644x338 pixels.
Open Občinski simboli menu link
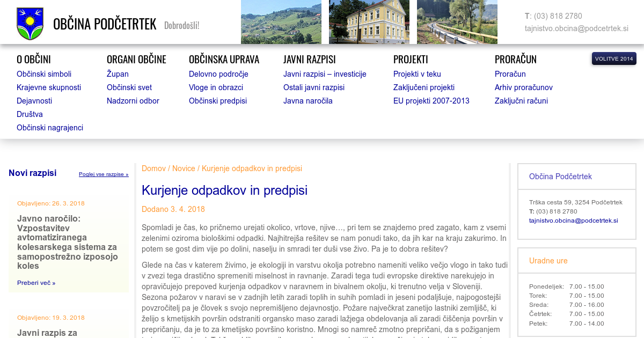tap(44, 74)
